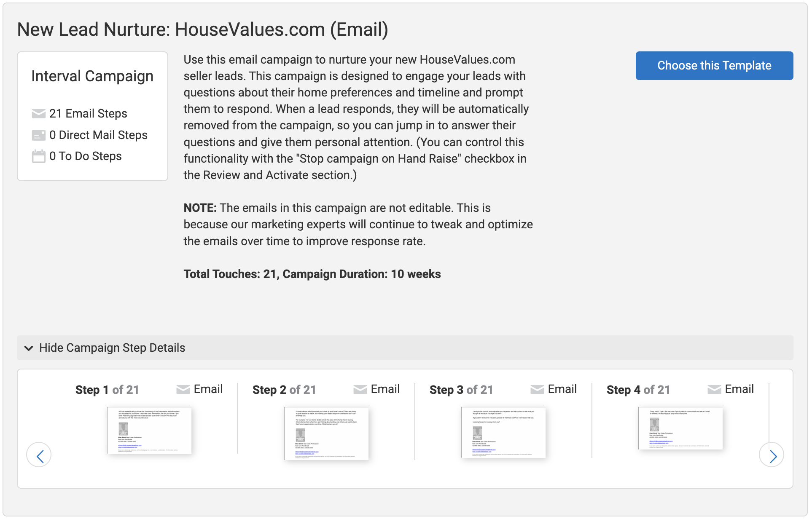Open the Step 2 email preview thumbnail

(x=326, y=433)
